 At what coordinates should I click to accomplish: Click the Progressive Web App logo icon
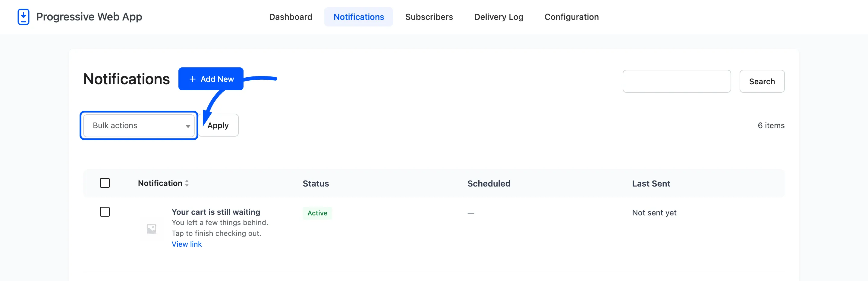(23, 17)
